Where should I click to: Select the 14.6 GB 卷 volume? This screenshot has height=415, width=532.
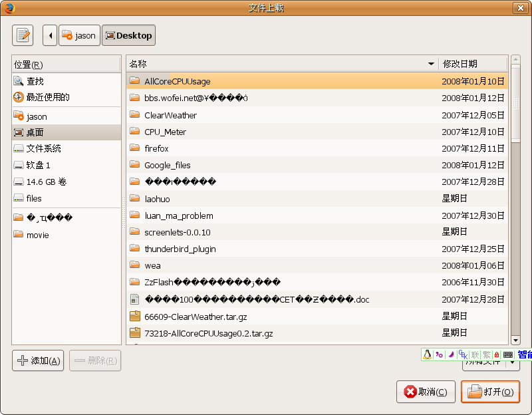point(66,182)
